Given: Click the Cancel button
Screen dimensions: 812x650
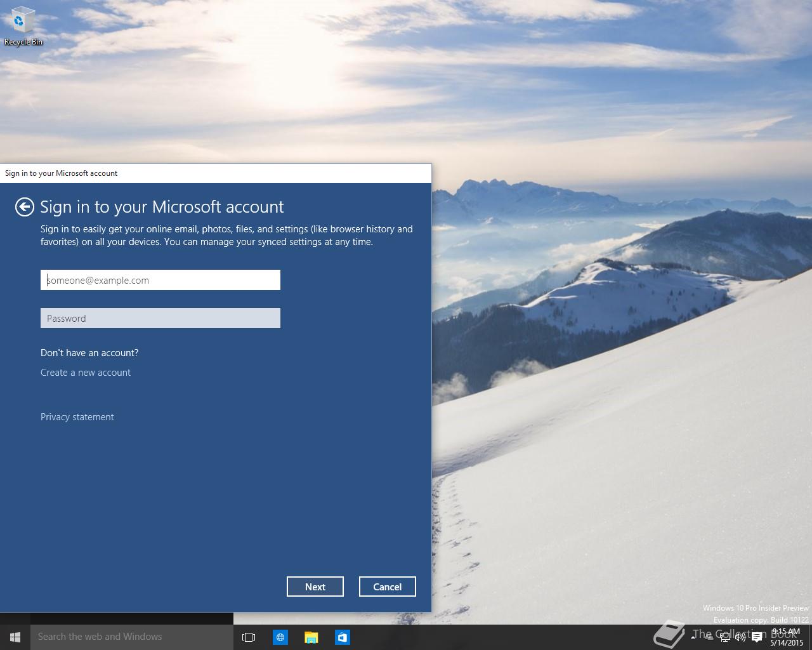Looking at the screenshot, I should (x=388, y=587).
